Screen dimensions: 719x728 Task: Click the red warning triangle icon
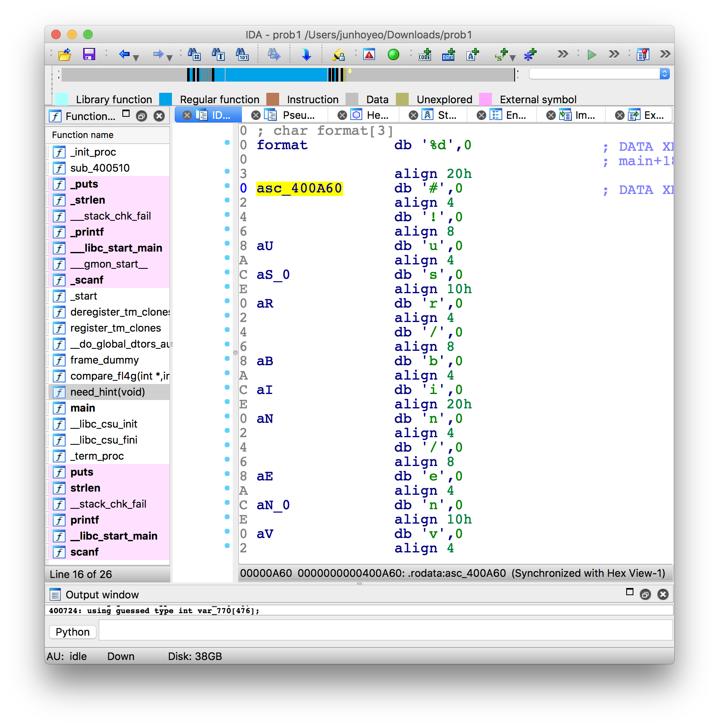[369, 54]
